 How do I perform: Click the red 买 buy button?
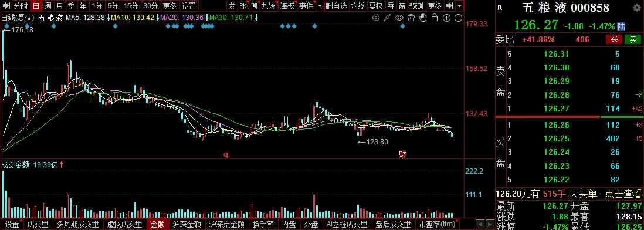coord(615,39)
